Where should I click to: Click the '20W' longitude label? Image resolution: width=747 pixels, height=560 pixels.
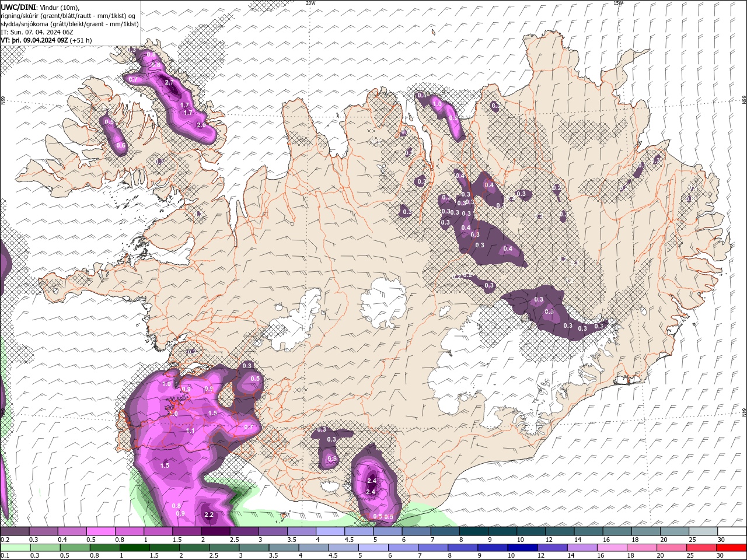[310, 3]
